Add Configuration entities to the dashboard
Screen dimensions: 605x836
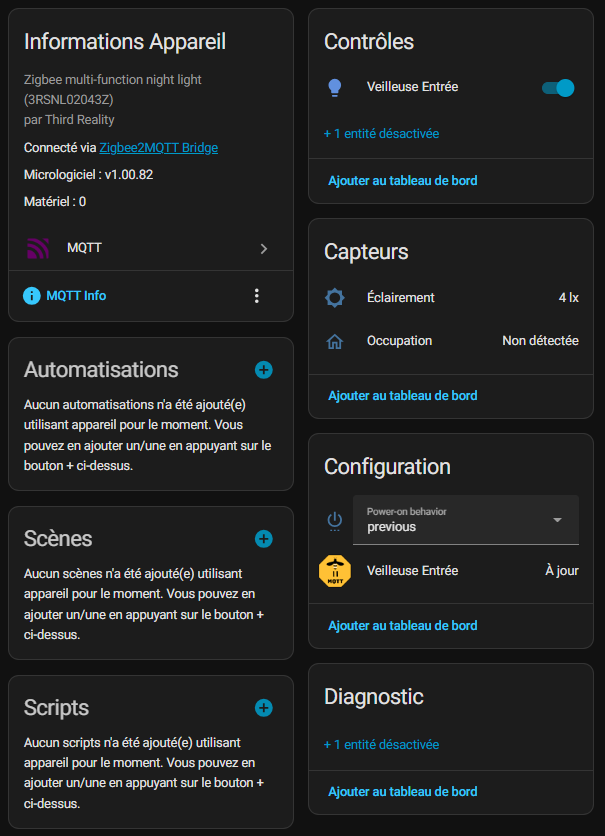click(x=402, y=626)
